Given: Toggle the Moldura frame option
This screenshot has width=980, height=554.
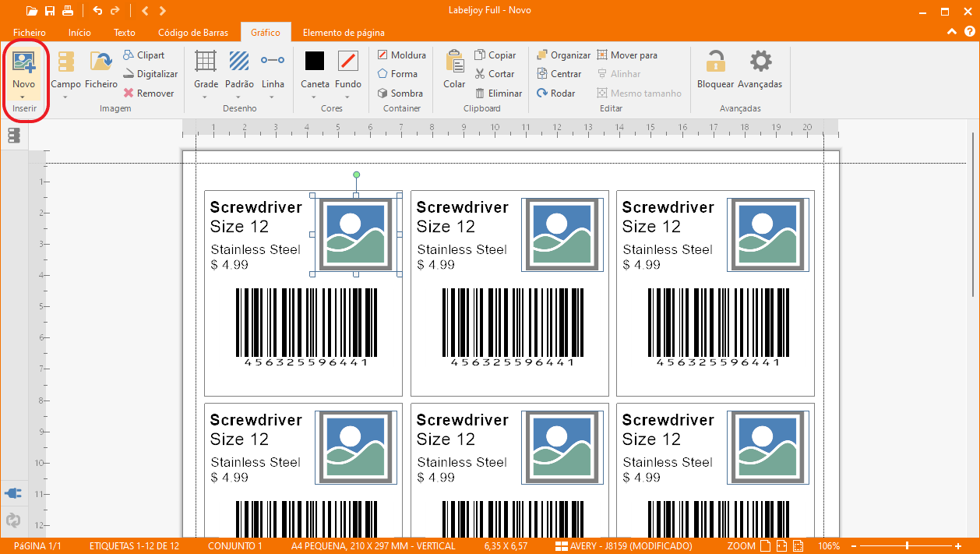Looking at the screenshot, I should pyautogui.click(x=401, y=55).
